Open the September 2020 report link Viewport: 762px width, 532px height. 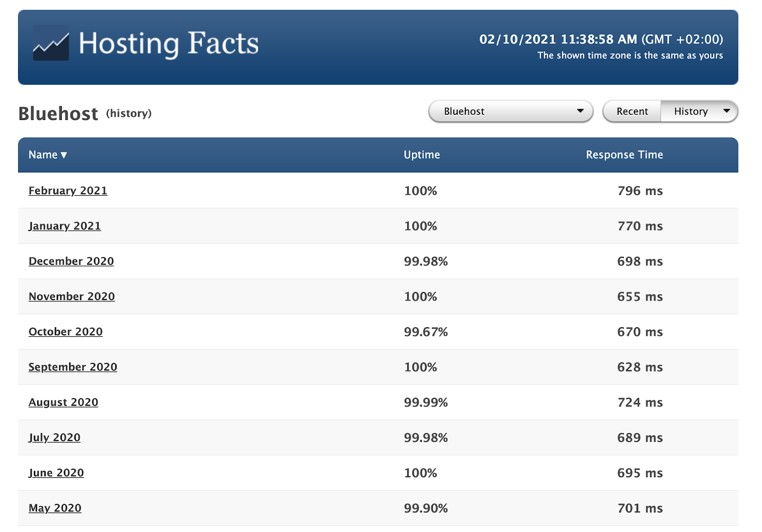(73, 367)
